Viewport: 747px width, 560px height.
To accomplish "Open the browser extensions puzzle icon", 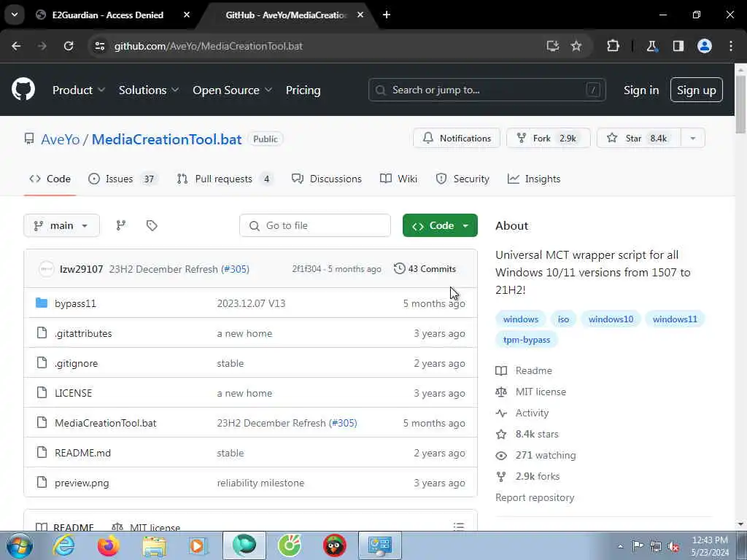I will tap(613, 46).
